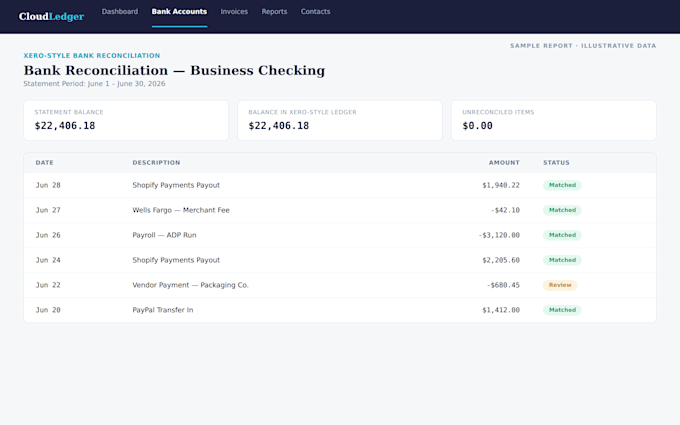Go to the Invoices section
Viewport: 680px width, 425px height.
click(234, 12)
